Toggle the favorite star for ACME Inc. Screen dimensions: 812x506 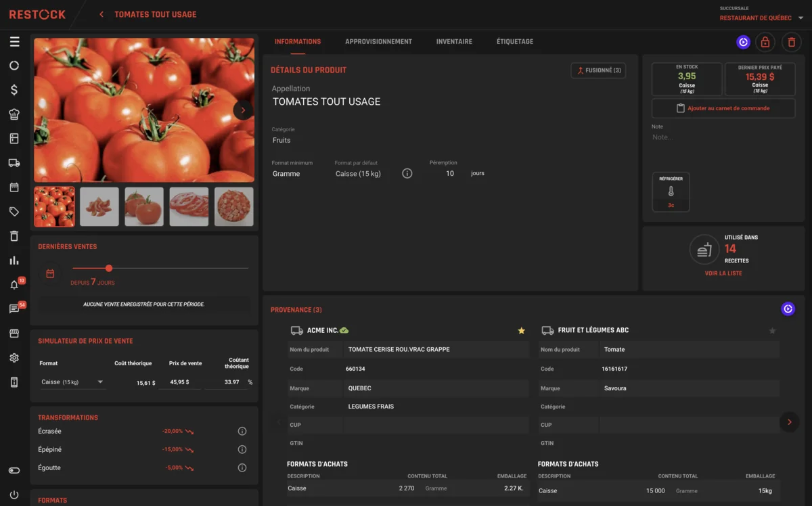coord(521,331)
